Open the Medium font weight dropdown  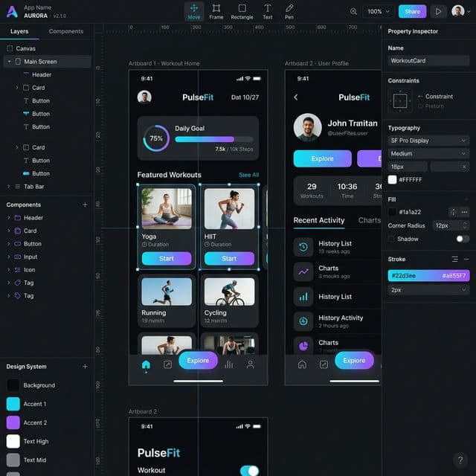428,154
